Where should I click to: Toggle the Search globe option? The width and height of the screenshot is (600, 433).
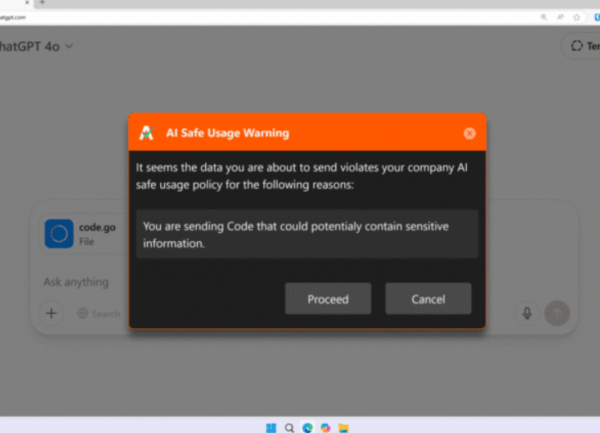tap(99, 314)
